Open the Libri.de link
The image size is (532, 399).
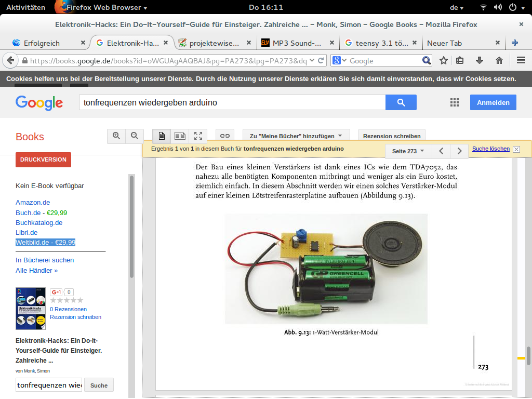(26, 232)
